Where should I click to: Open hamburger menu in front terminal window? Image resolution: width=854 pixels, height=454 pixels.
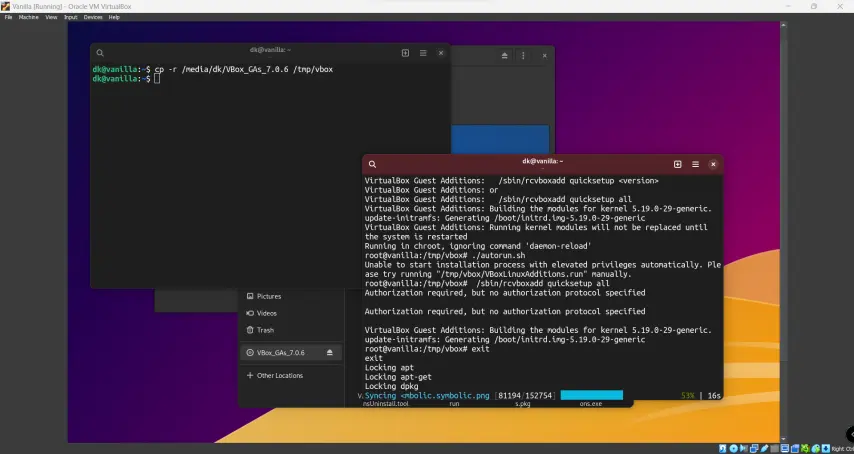[x=696, y=164]
